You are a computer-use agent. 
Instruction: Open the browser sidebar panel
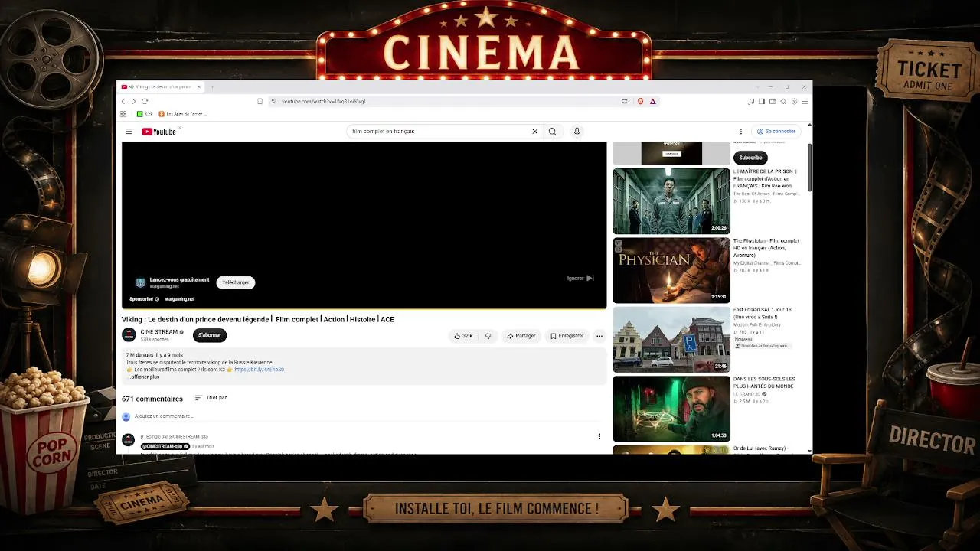click(761, 101)
